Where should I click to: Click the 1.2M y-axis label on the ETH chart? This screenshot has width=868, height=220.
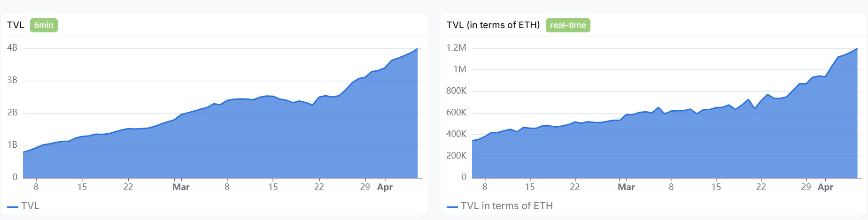point(456,48)
